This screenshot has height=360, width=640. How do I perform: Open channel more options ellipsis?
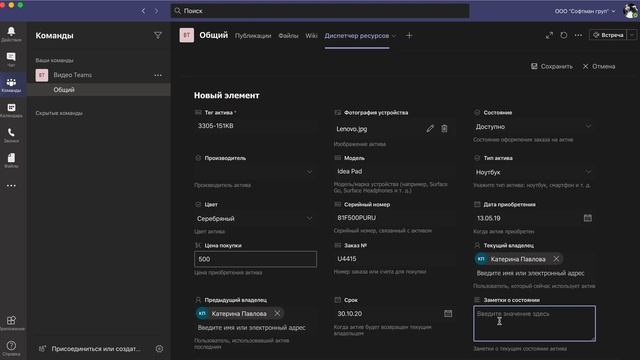coord(578,36)
